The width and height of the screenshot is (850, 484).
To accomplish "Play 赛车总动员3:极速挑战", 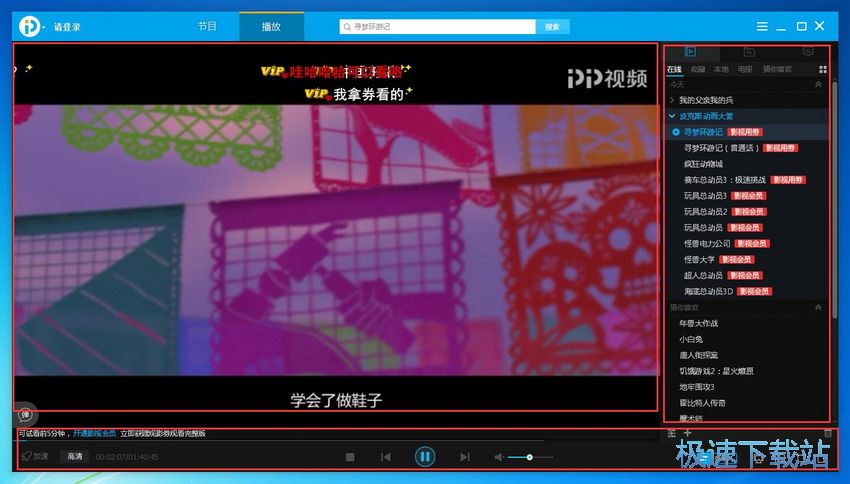I will tap(725, 180).
